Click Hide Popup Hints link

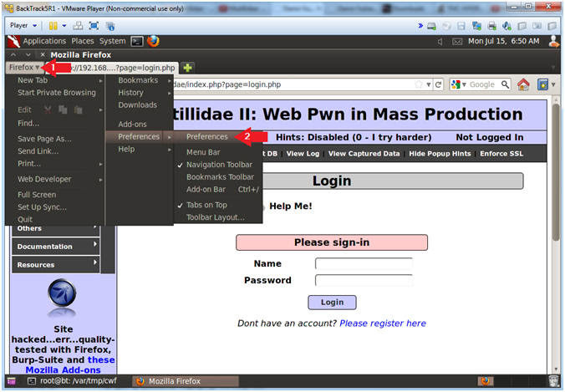coord(440,154)
